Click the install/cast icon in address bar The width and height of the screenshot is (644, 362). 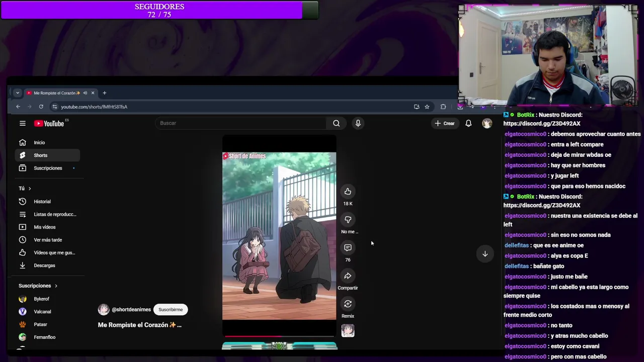coord(416,107)
